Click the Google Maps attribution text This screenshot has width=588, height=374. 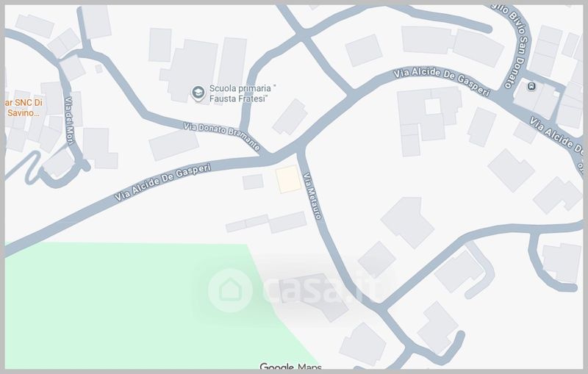click(290, 367)
